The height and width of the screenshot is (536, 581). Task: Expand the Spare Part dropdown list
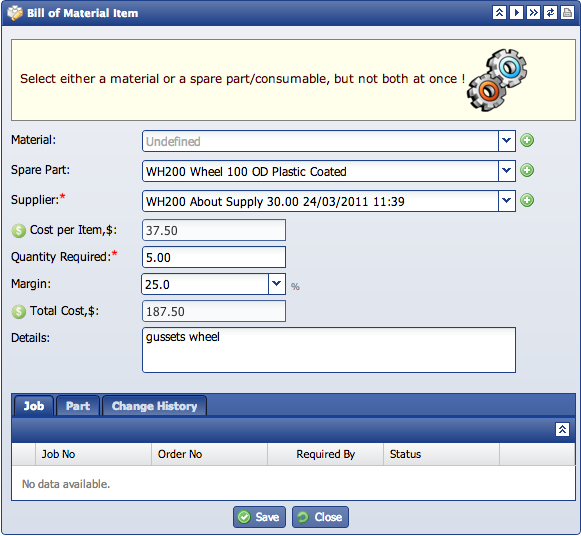[507, 171]
